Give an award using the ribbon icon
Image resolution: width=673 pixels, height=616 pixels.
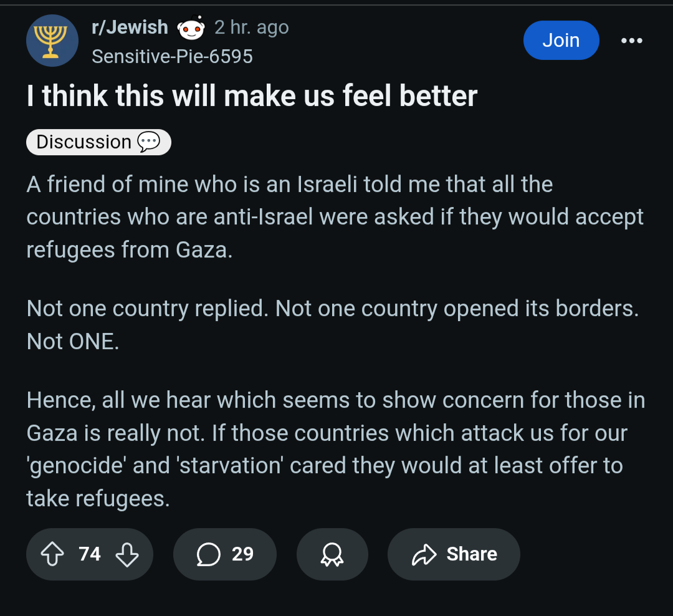coord(332,554)
